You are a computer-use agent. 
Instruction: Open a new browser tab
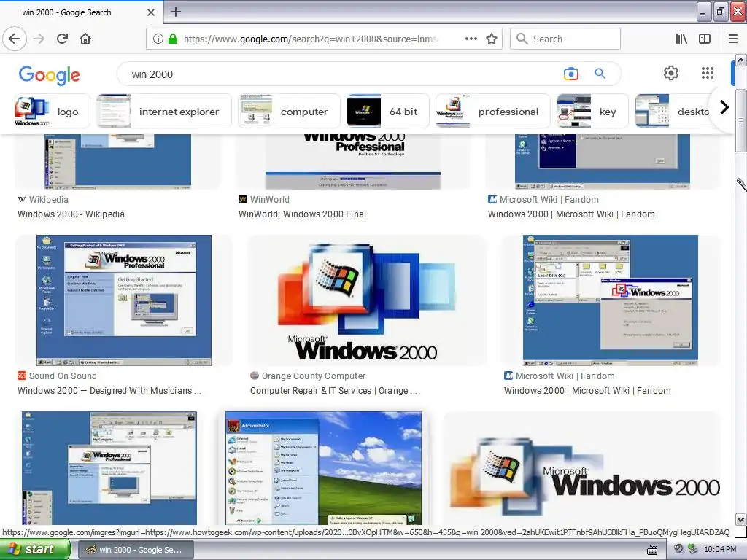point(175,12)
